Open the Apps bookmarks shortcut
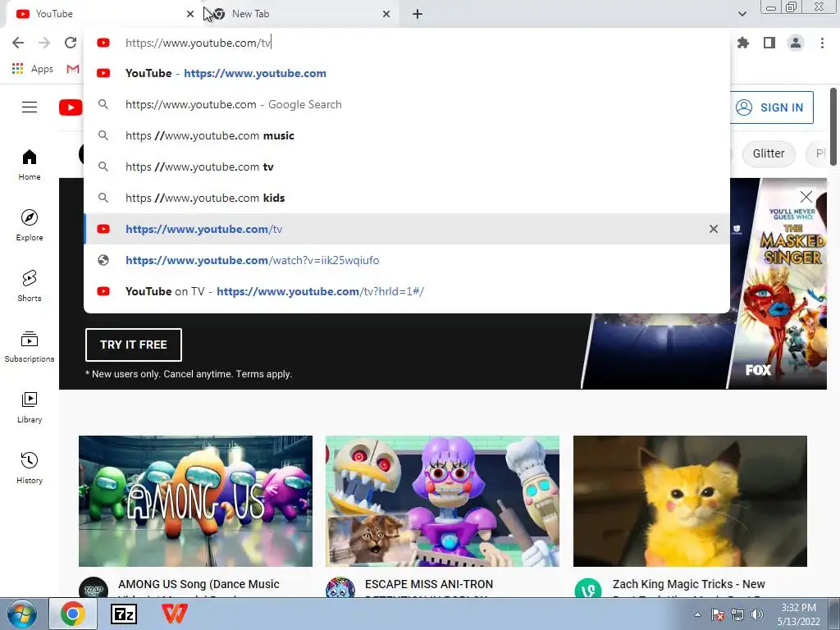The width and height of the screenshot is (840, 630). coord(33,69)
